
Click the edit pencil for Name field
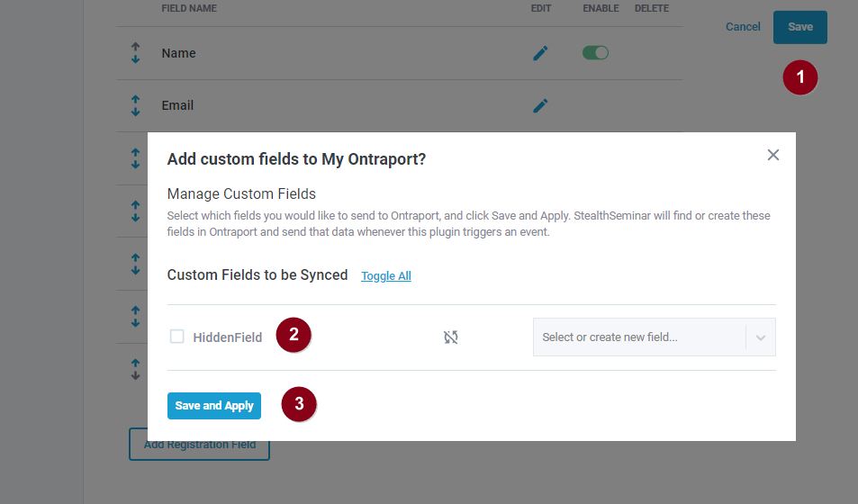click(540, 53)
